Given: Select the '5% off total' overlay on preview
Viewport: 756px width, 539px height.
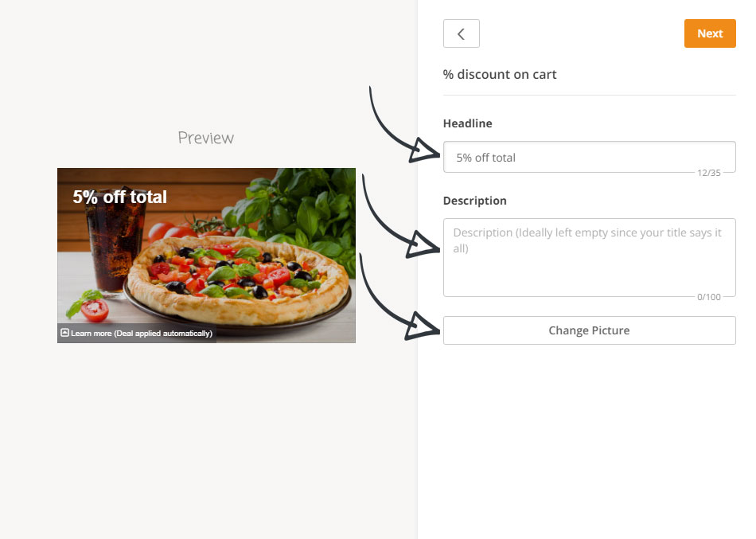Looking at the screenshot, I should coord(119,197).
